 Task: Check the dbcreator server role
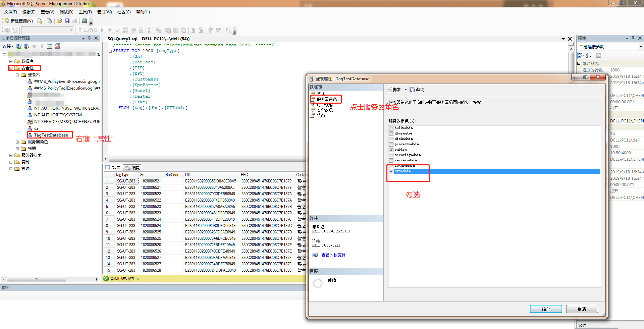coord(391,133)
